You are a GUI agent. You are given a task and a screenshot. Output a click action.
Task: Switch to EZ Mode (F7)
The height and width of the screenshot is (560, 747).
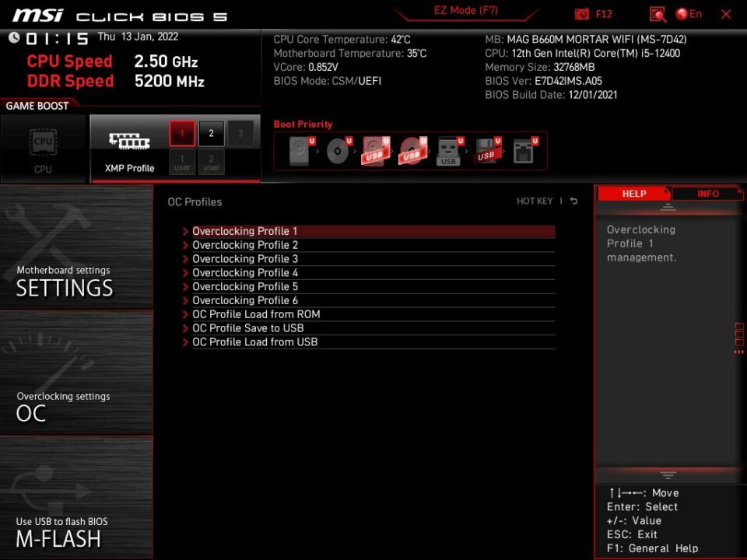coord(466,11)
